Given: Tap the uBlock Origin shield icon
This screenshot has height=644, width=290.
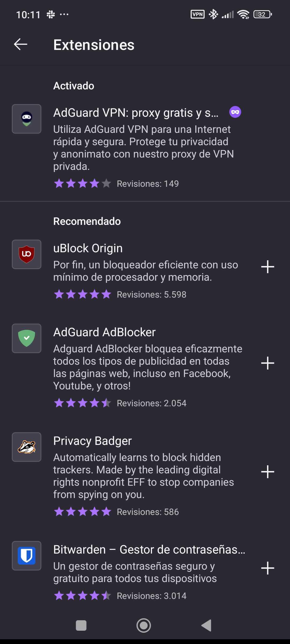Looking at the screenshot, I should point(27,254).
